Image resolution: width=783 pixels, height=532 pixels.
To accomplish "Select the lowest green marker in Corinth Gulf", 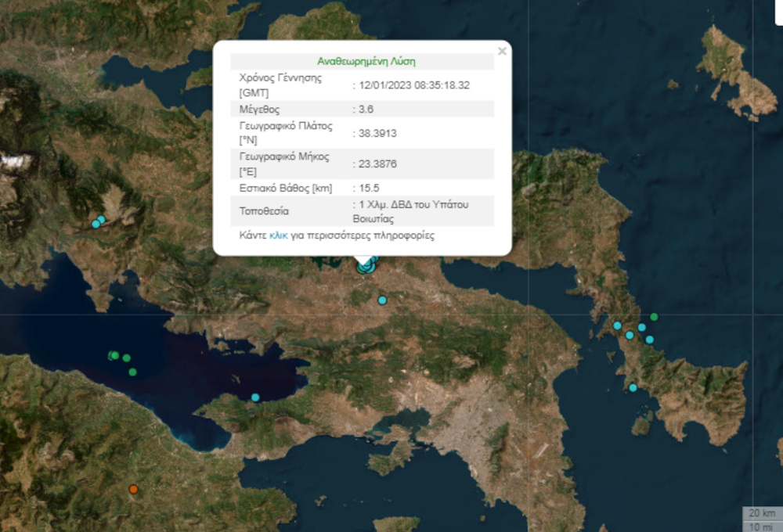I will pyautogui.click(x=132, y=372).
